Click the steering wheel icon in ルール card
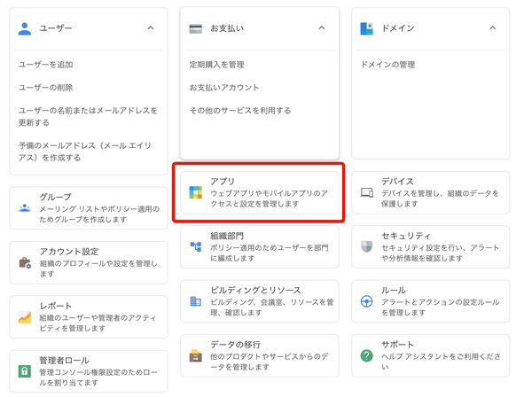Viewport: 532px width, 397px height. (x=366, y=301)
